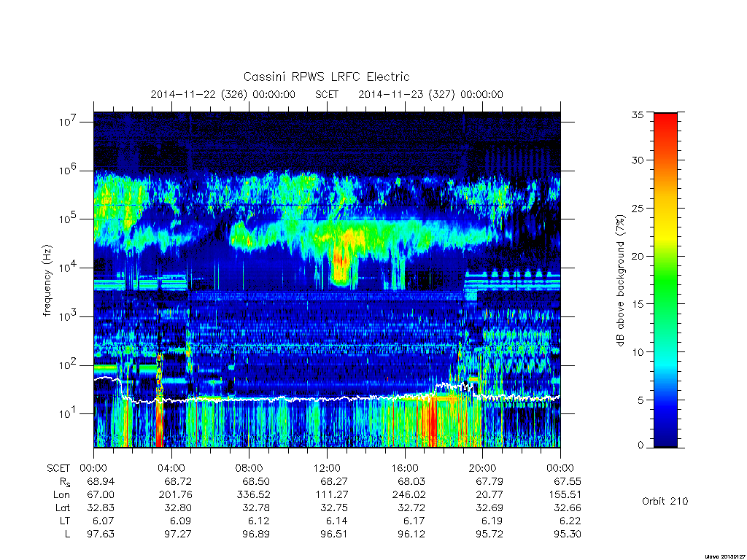Click the colorbar tick value 0
This screenshot has width=747, height=560.
click(640, 446)
